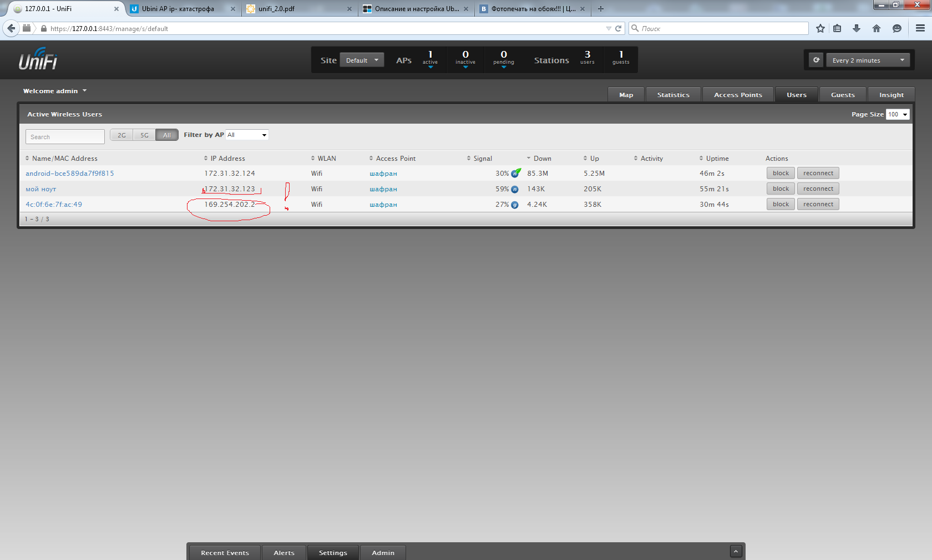The image size is (932, 560).
Task: Expand the pending APs arrow
Action: 504,67
